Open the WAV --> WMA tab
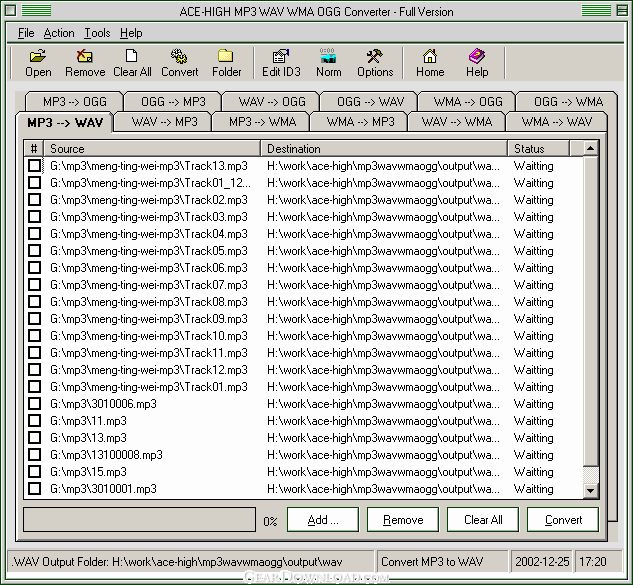The height and width of the screenshot is (585, 633). [x=457, y=122]
